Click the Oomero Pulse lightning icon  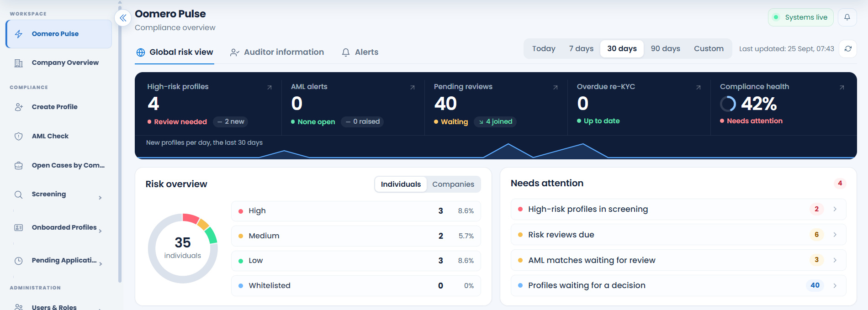point(19,34)
